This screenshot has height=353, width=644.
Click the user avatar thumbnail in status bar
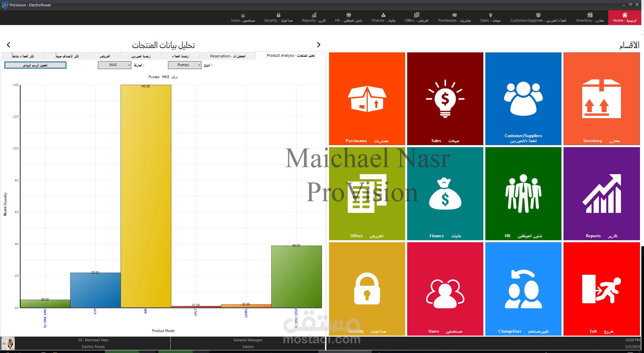tap(7, 343)
